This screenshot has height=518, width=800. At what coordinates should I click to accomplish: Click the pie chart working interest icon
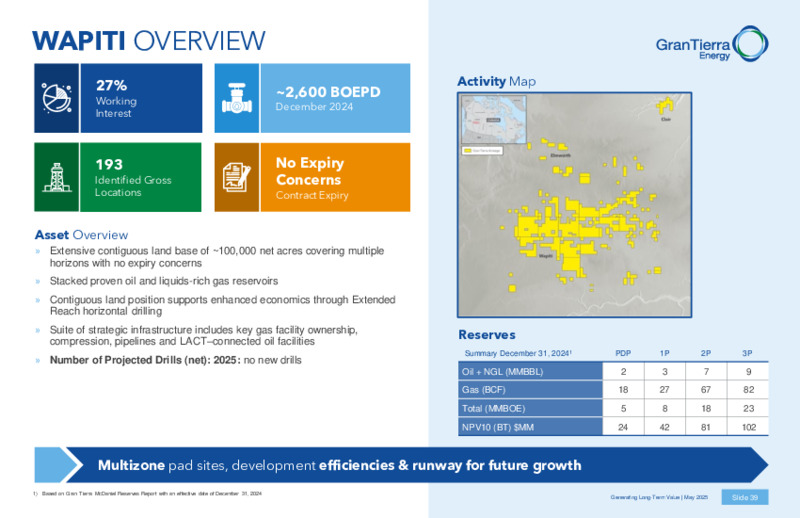[57, 98]
